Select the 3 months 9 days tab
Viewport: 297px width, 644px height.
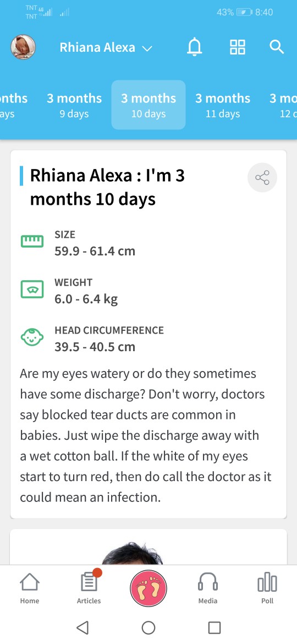click(74, 105)
